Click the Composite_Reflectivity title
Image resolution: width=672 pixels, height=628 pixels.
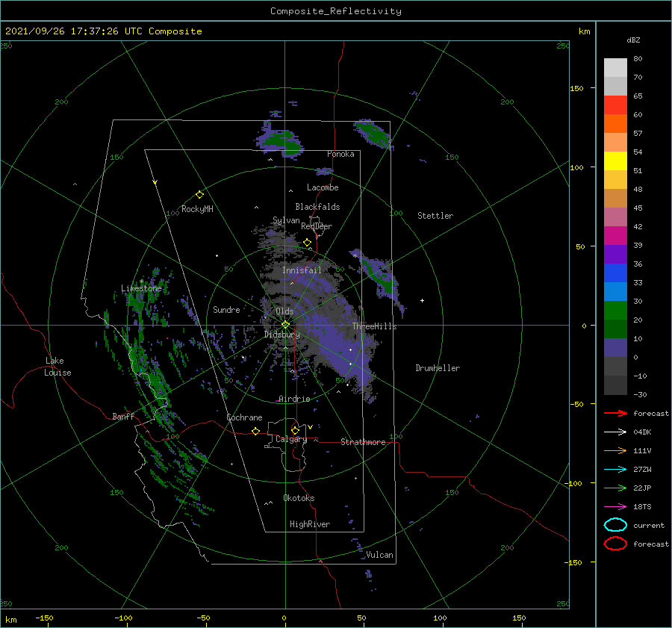[335, 10]
